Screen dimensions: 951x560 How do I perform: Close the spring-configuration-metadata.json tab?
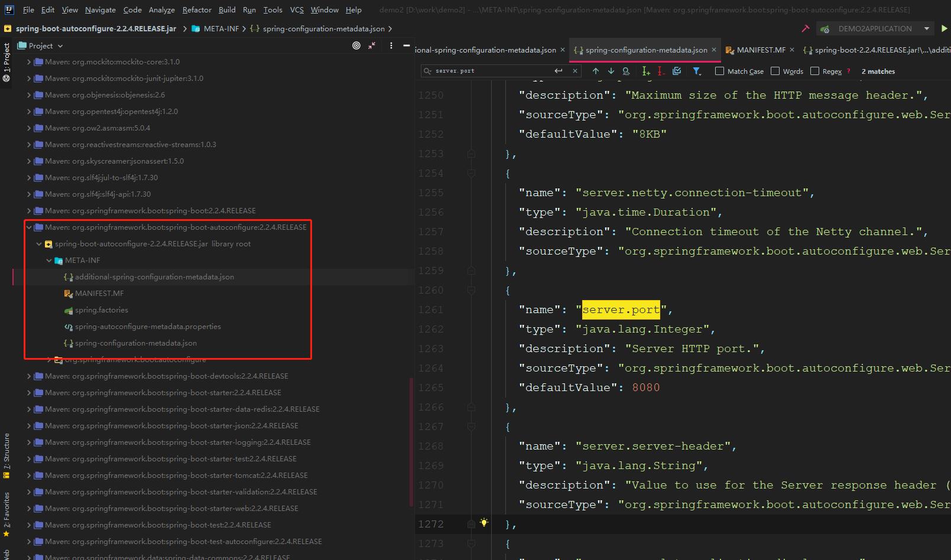(714, 50)
